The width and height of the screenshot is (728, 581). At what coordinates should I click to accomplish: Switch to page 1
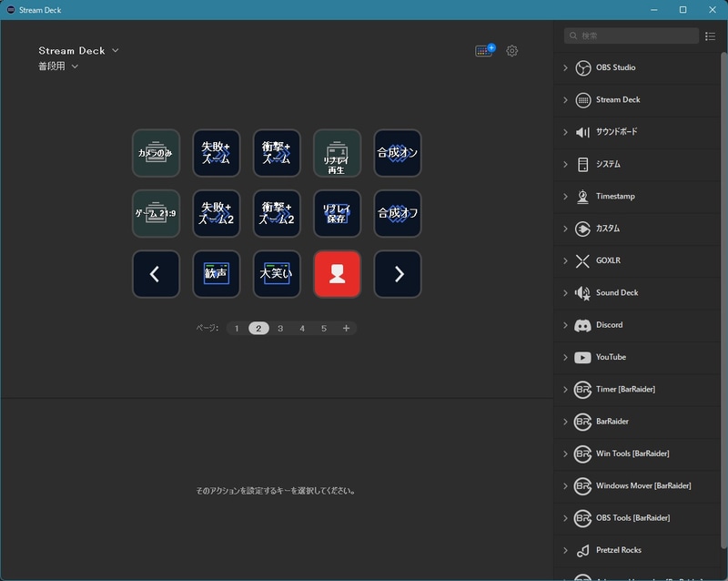pyautogui.click(x=237, y=328)
